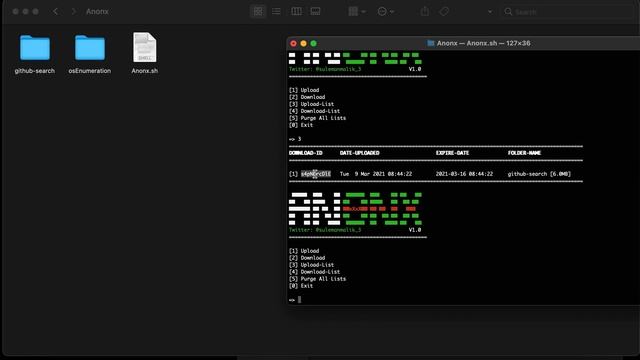Click the highlighted download ID in terminal

pyautogui.click(x=316, y=174)
